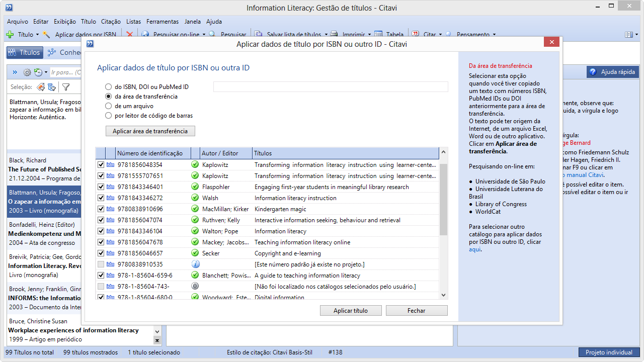Click the clock history icon in title list

(x=38, y=72)
